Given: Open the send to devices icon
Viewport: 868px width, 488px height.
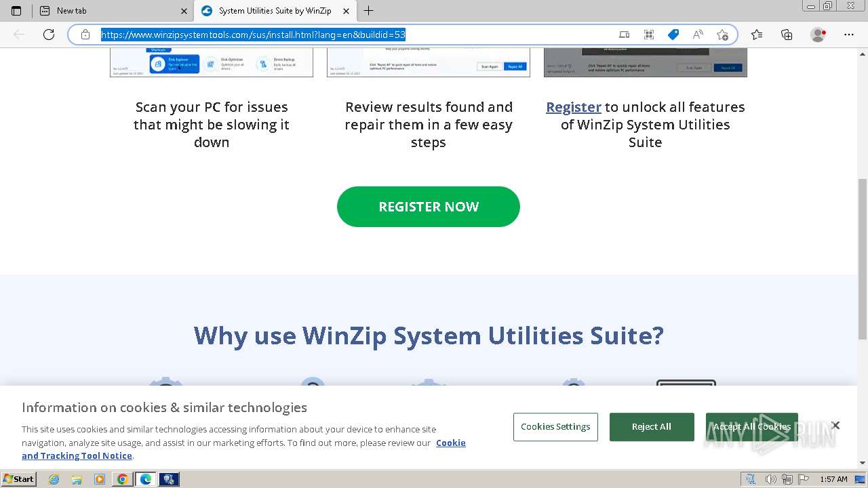Looking at the screenshot, I should coord(625,35).
